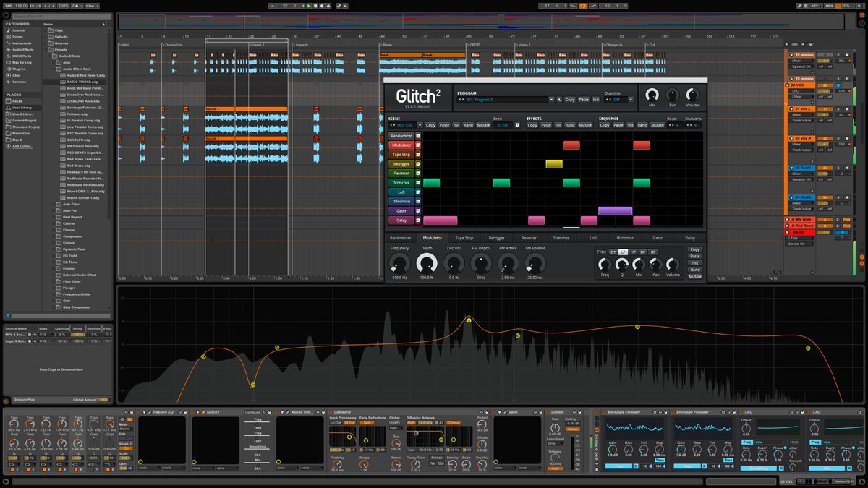
Task: Arm the transport Record button
Action: [322, 6]
